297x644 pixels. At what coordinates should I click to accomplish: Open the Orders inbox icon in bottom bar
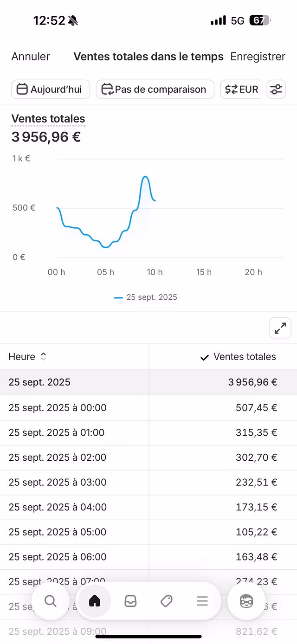tap(130, 600)
